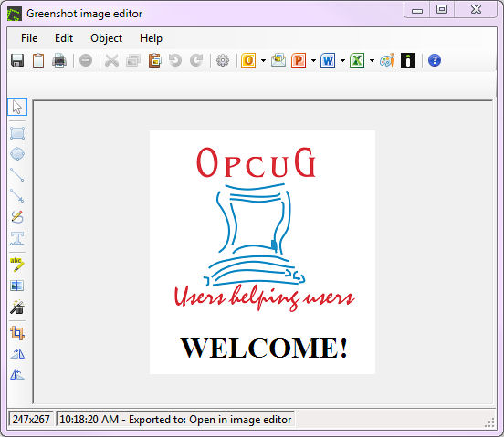
Task: Click the window resize grip in the status bar
Action: pyautogui.click(x=489, y=422)
